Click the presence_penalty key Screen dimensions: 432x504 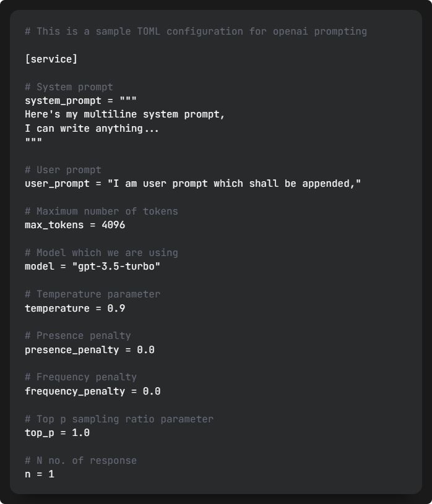[72, 350]
